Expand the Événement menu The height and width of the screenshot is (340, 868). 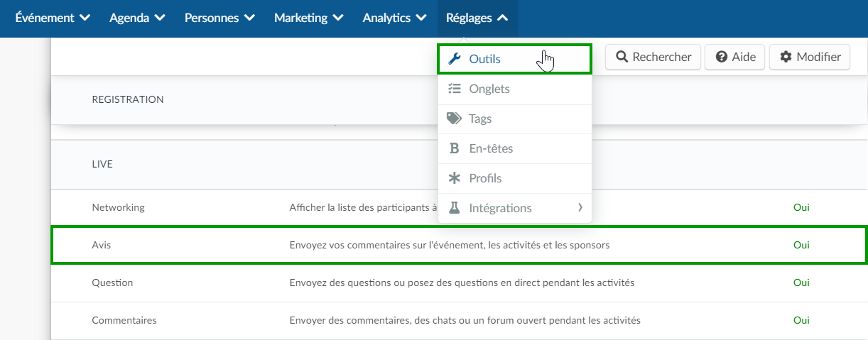[53, 18]
